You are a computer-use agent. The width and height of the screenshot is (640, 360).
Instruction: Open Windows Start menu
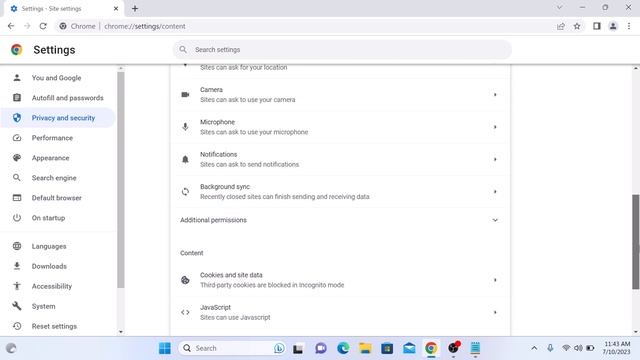[x=165, y=348]
